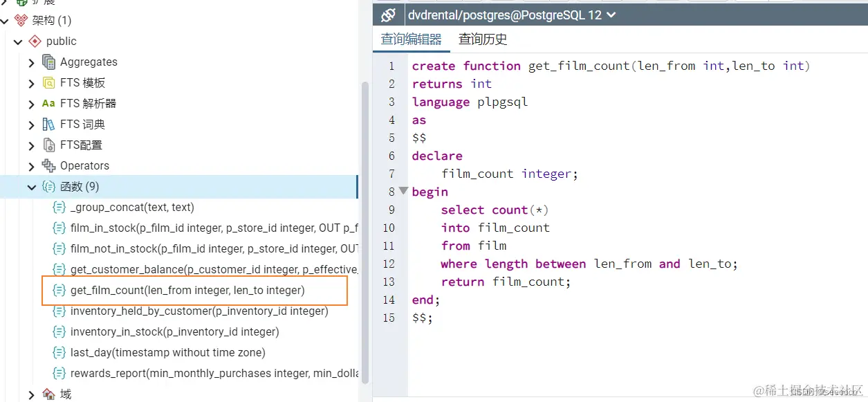Switch to the 查询编辑器 tab
This screenshot has height=402, width=868.
(412, 39)
